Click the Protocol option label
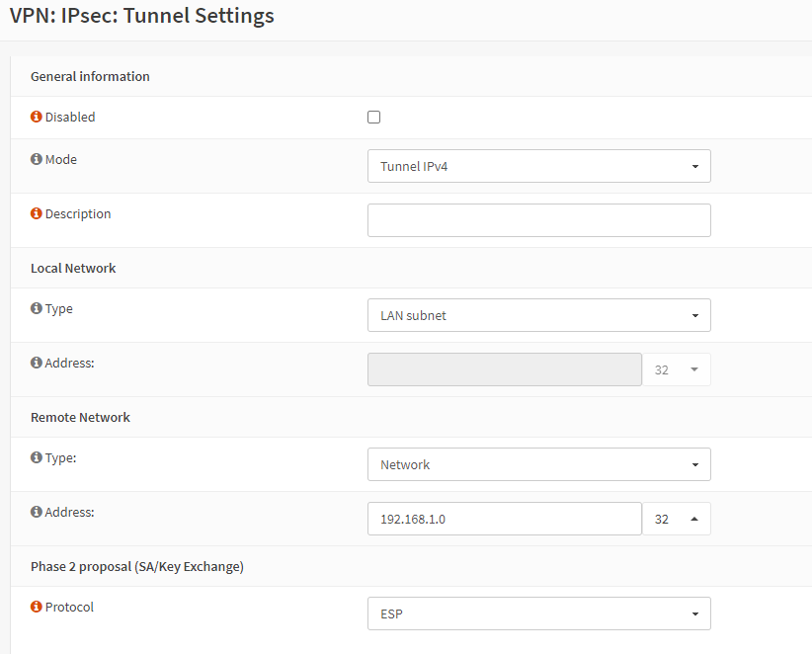The image size is (812, 654). 69,607
